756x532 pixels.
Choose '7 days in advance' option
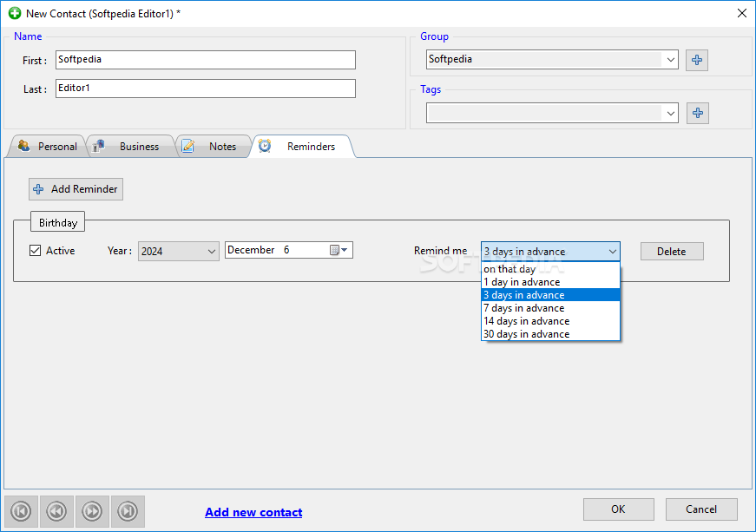tap(550, 308)
